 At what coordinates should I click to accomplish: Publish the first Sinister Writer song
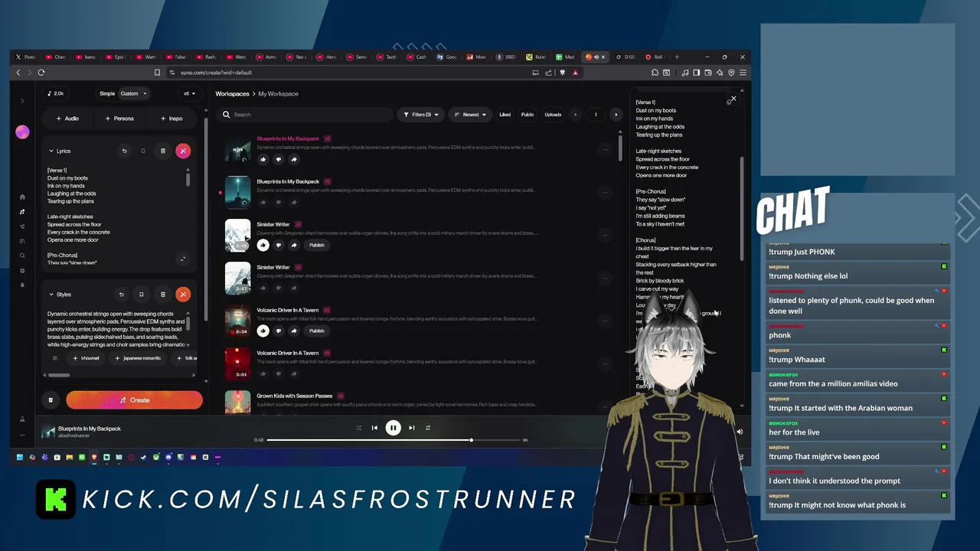click(316, 245)
